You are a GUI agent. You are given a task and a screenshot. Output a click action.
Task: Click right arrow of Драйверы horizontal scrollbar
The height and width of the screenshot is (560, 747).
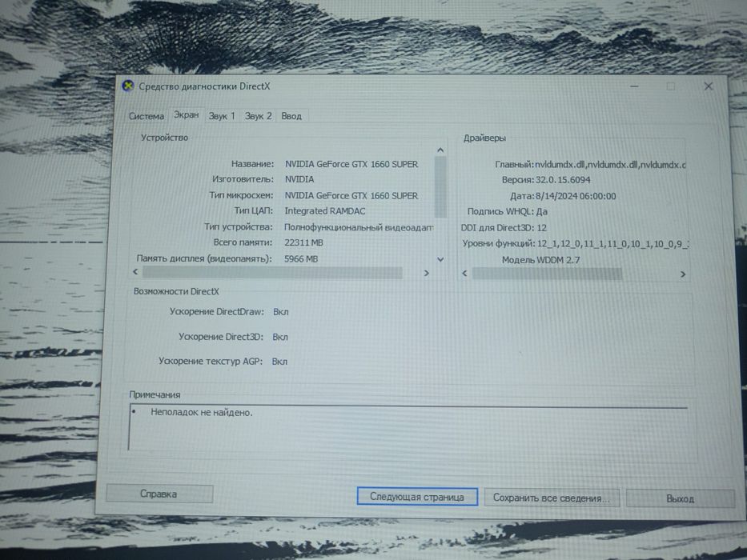(x=683, y=274)
